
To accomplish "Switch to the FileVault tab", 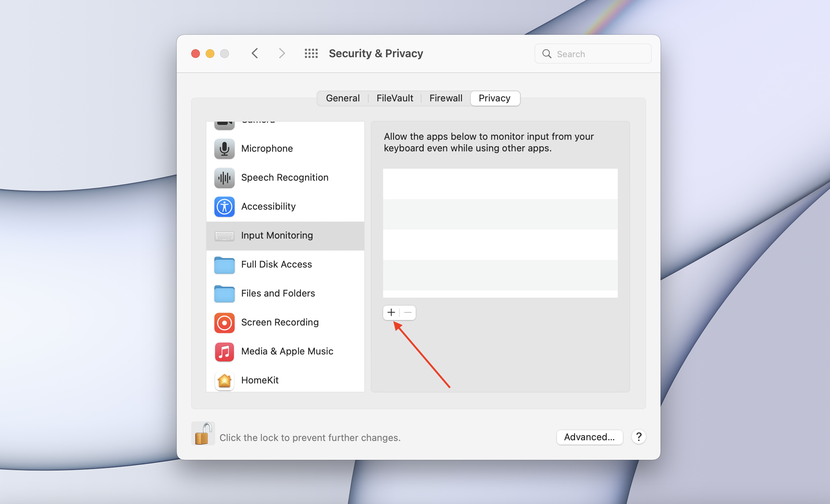I will (x=395, y=98).
